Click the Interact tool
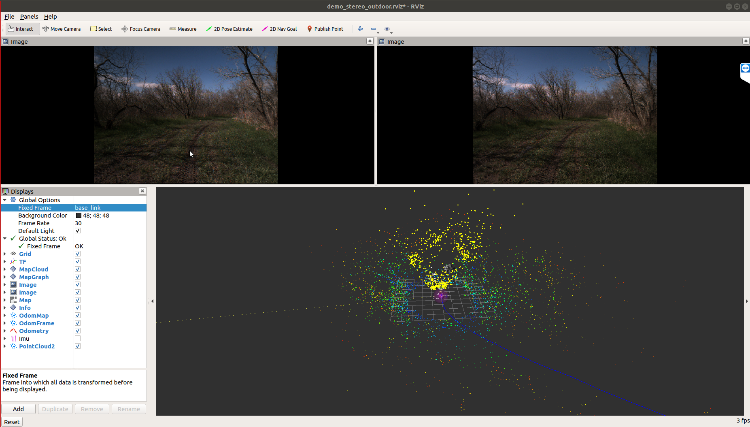Viewport: 750px width, 427px height. tap(19, 29)
